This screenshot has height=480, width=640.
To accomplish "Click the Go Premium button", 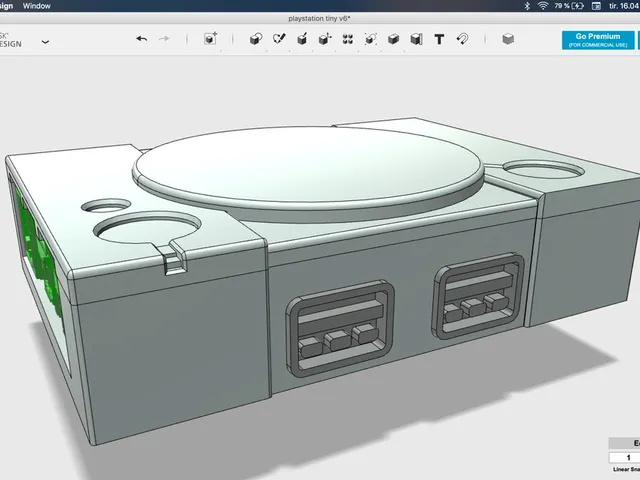I will pyautogui.click(x=598, y=40).
